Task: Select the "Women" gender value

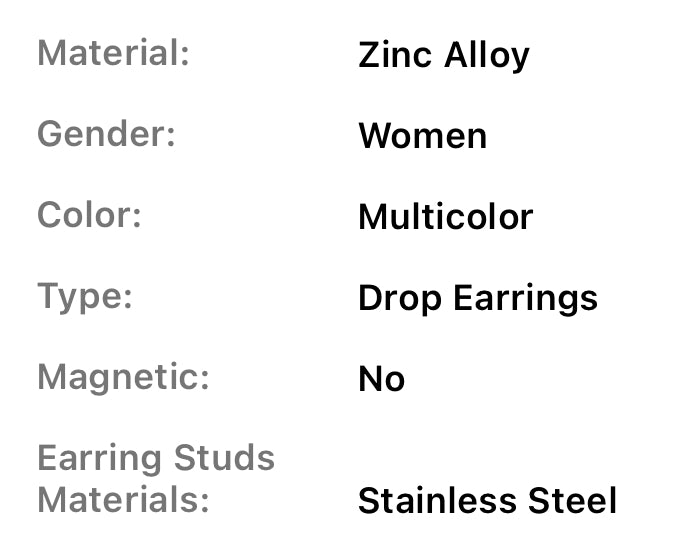Action: (422, 136)
